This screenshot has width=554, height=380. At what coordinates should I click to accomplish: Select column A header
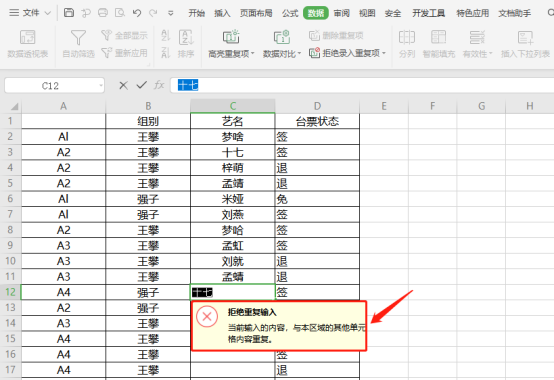coord(63,106)
